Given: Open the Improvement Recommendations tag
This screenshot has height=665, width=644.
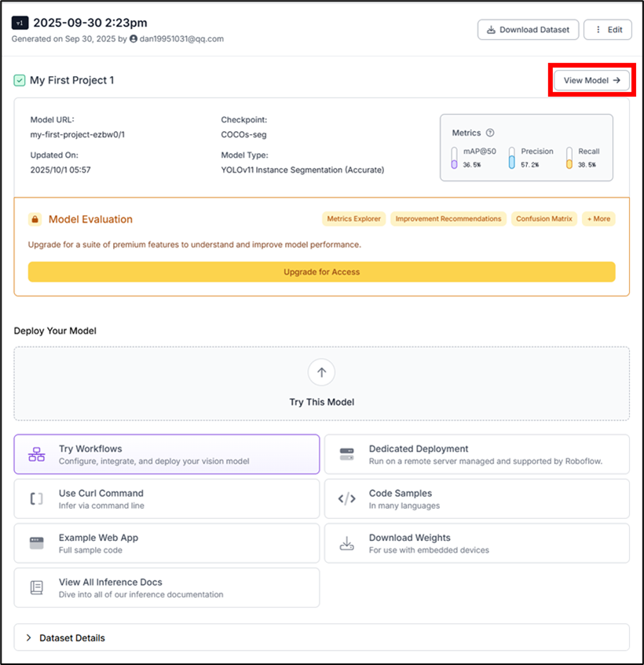Looking at the screenshot, I should pyautogui.click(x=448, y=219).
